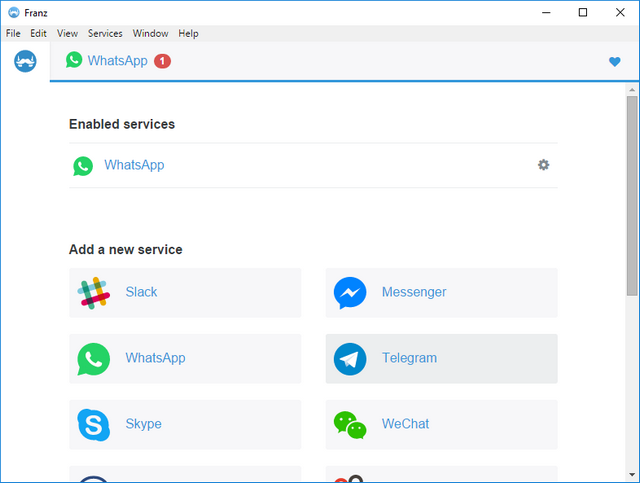Open the Help menu

(x=188, y=33)
